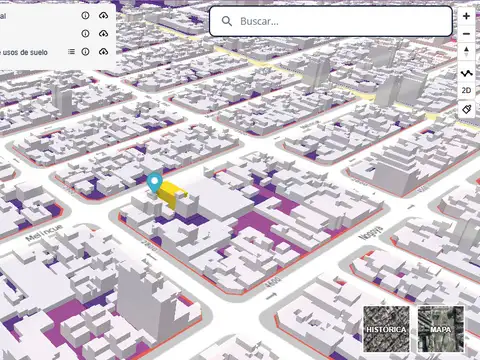Click the Melincué street label
The width and height of the screenshot is (480, 360).
click(44, 232)
